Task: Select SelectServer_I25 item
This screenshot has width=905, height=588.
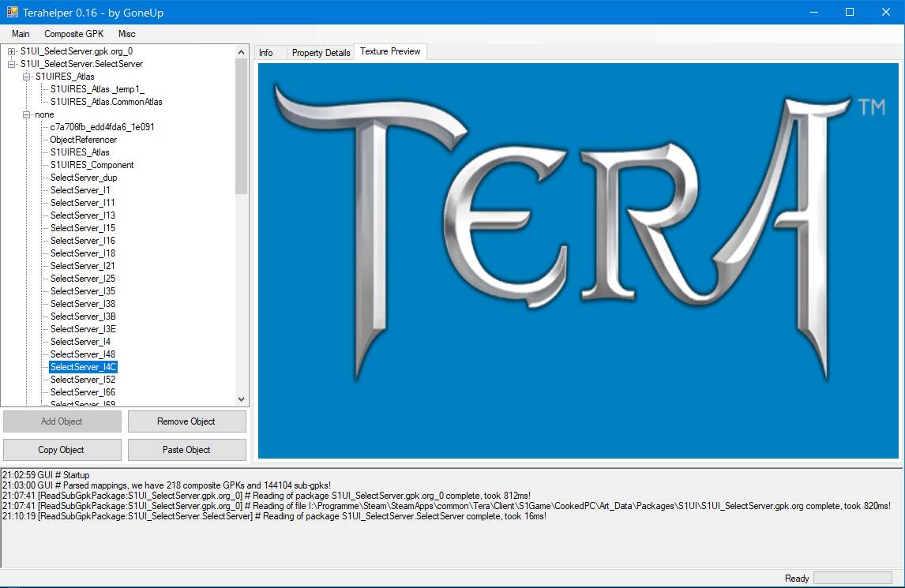Action: tap(83, 279)
